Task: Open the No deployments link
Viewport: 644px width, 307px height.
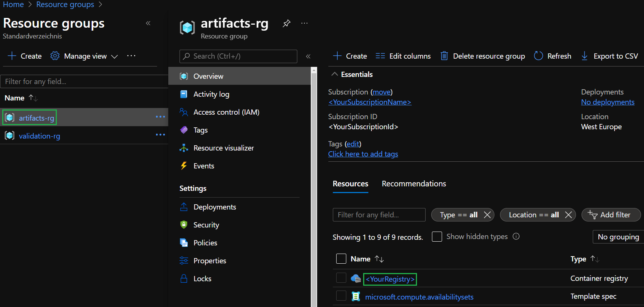Action: click(x=608, y=102)
